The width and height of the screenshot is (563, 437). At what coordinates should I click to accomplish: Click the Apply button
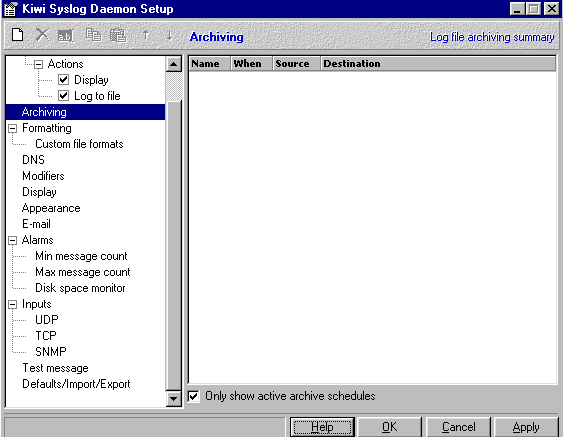(526, 427)
